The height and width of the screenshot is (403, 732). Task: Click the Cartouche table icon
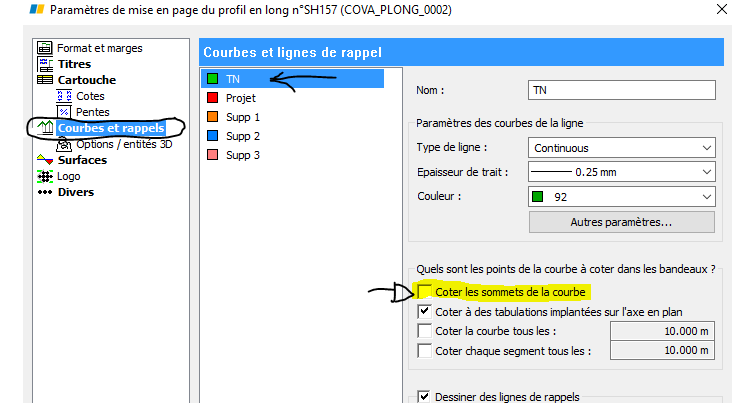point(45,80)
